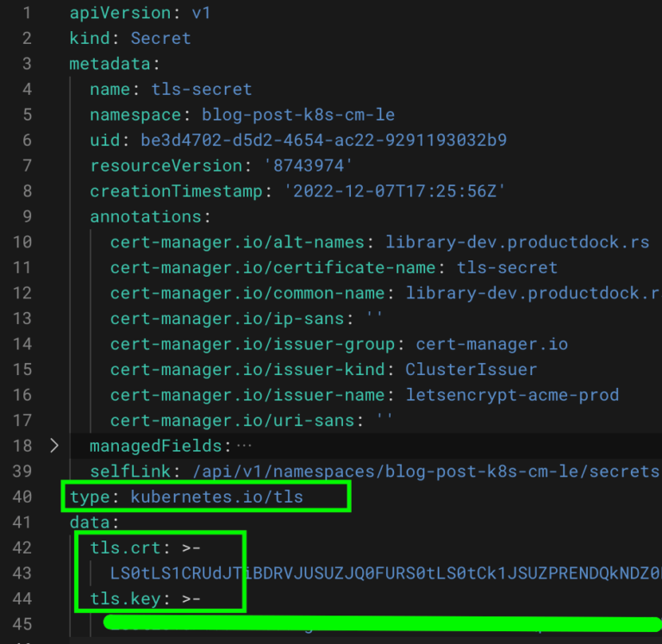Image resolution: width=662 pixels, height=644 pixels.
Task: Click certificate-name value 'tls-secret' on line 11
Action: pos(507,267)
